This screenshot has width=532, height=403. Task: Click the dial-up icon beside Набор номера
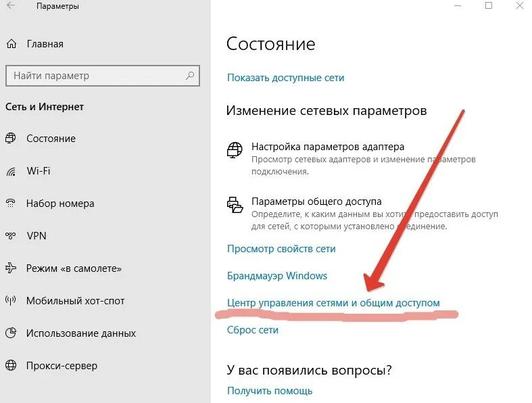tap(11, 203)
